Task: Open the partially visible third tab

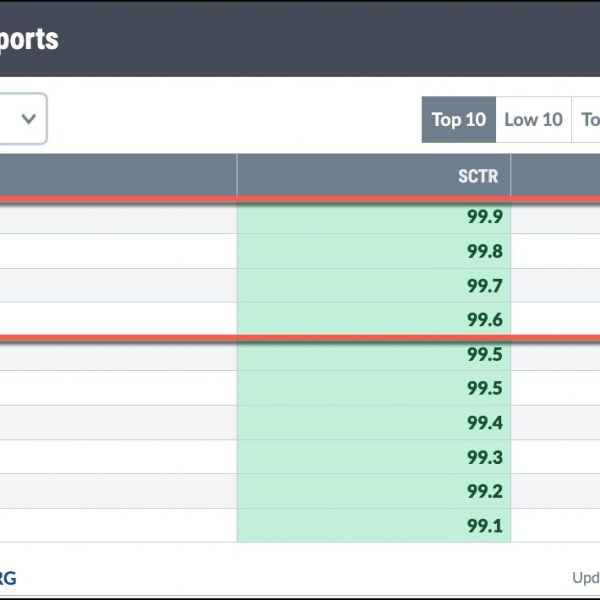Action: [x=586, y=120]
